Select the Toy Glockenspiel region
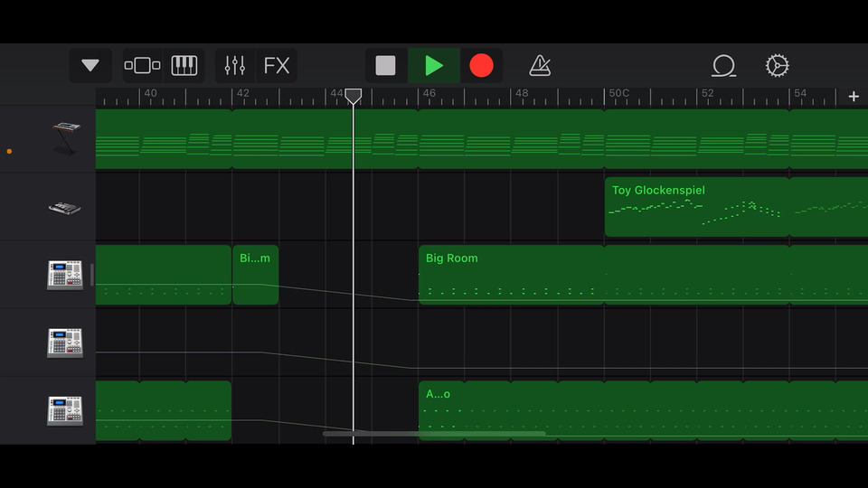Image resolution: width=868 pixels, height=488 pixels. [696, 207]
